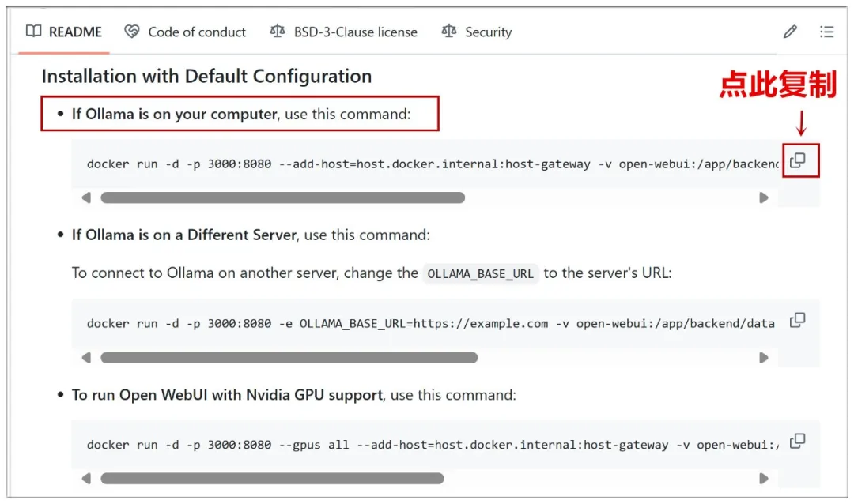
Task: Click second code block right scroll arrow
Action: 764,358
